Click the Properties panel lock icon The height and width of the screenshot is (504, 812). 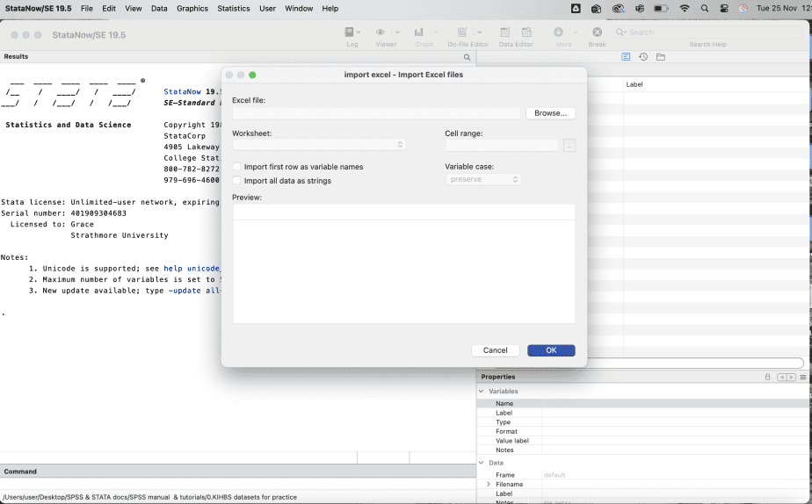(767, 377)
